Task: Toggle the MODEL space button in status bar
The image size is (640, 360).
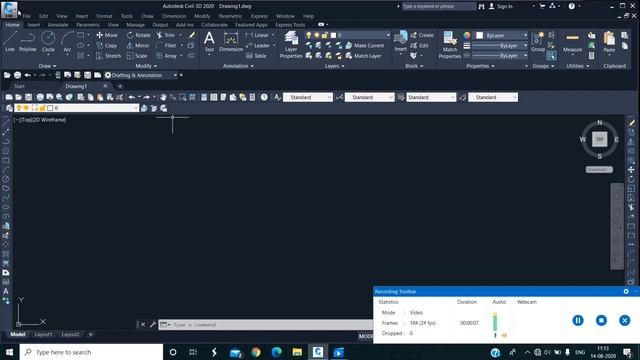Action: point(366,336)
